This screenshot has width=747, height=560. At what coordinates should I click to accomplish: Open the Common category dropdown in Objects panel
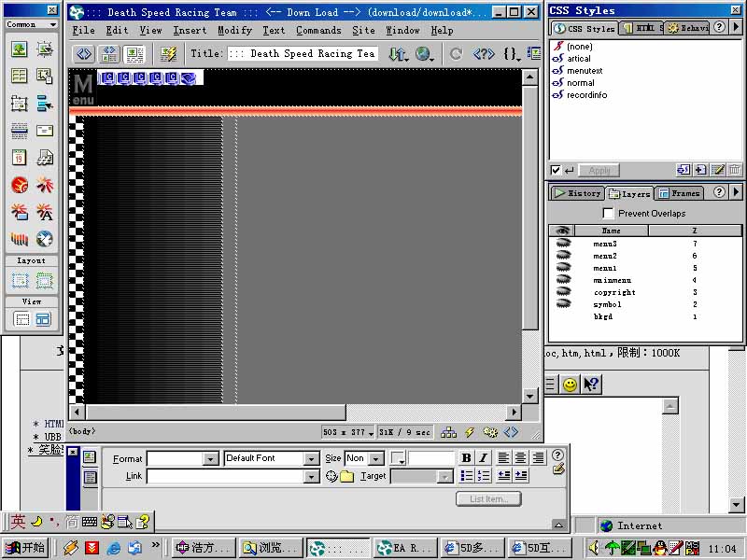pos(33,24)
